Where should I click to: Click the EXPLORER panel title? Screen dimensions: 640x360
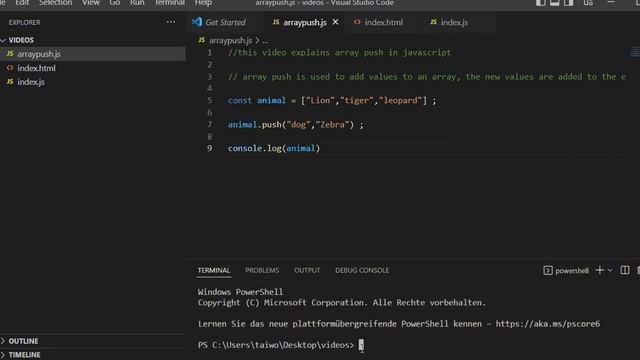[x=24, y=22]
